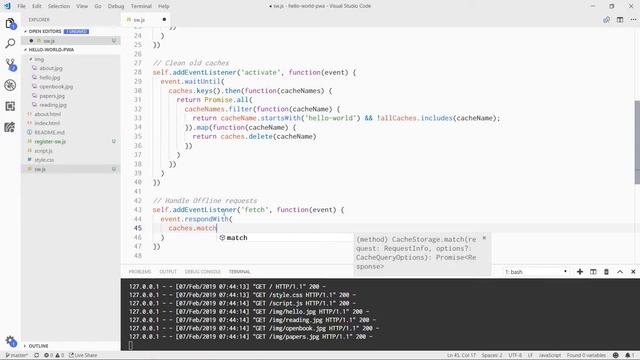Screen dimensions: 640x360
Task: Click the editor vertical scrollbar thumb
Action: point(637,142)
